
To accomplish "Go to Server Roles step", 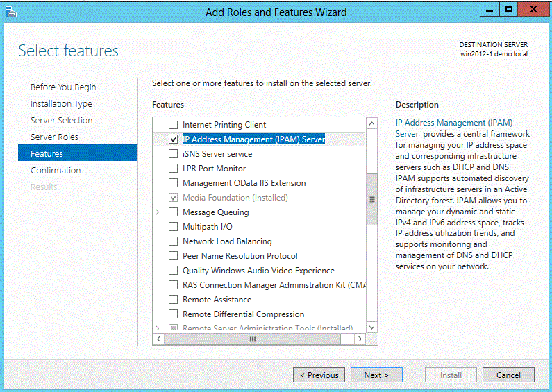I will pyautogui.click(x=54, y=137).
